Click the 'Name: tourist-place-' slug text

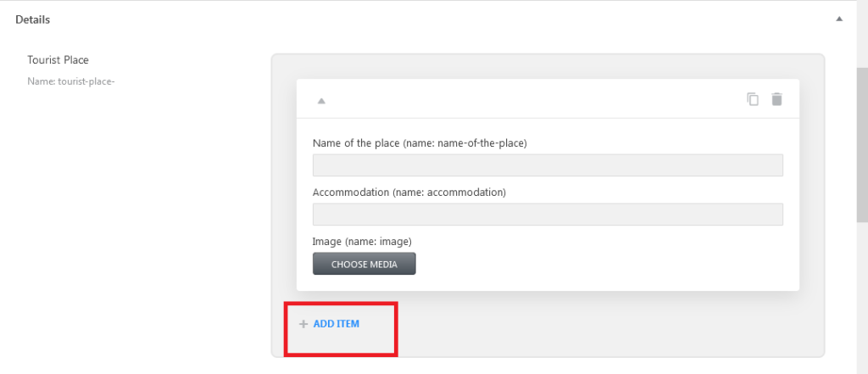click(x=71, y=82)
